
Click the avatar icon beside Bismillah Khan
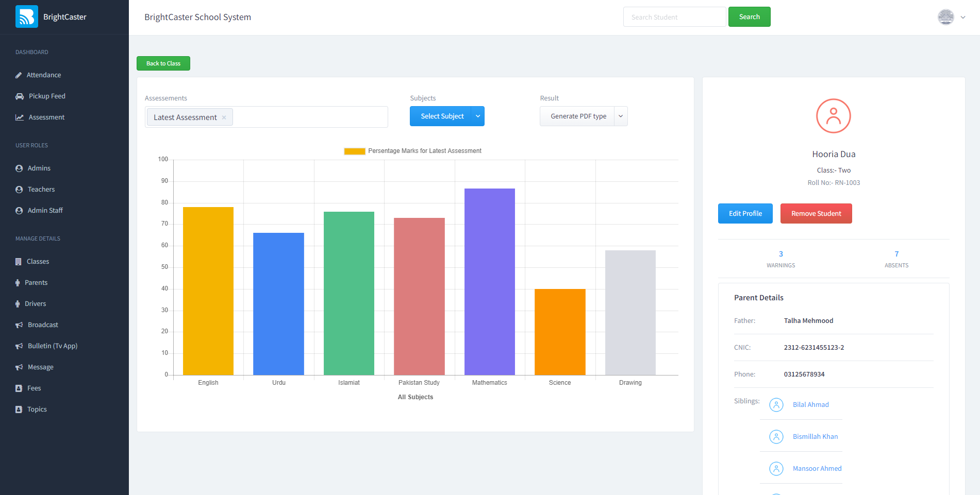[776, 437]
